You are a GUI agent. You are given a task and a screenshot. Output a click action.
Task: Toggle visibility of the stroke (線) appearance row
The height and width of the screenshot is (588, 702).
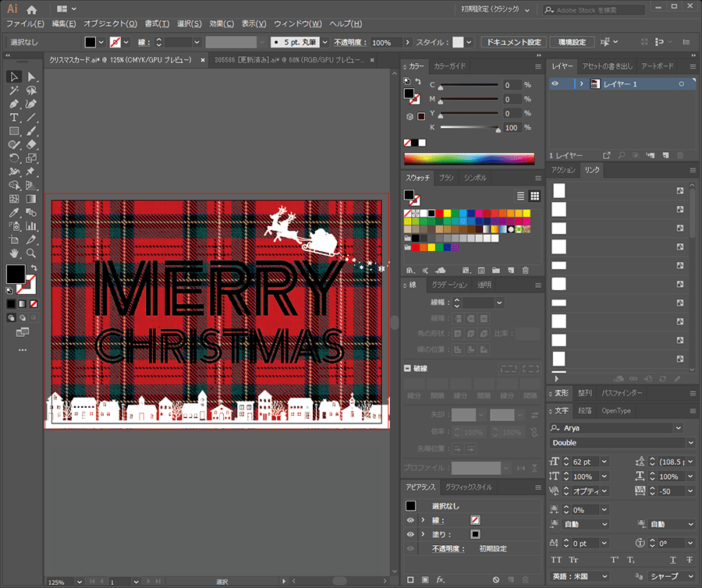point(410,520)
